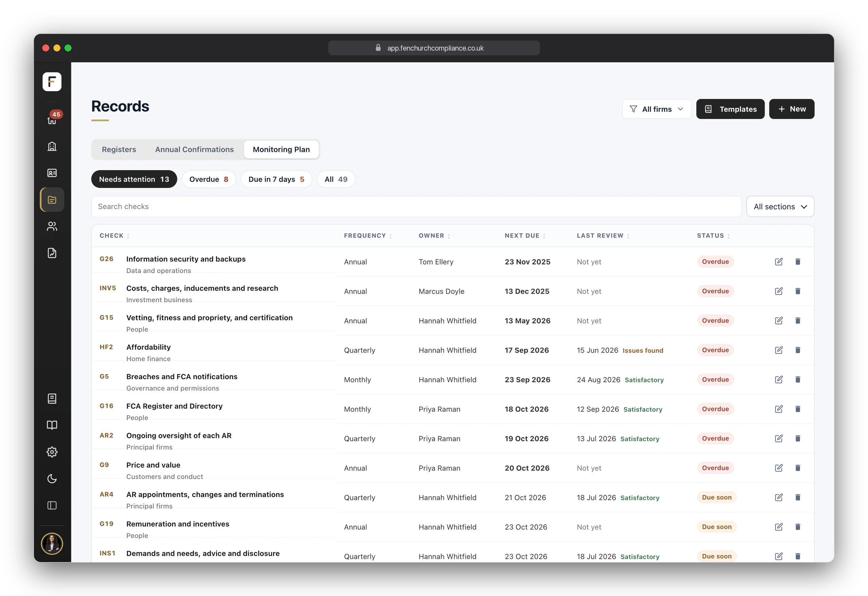Open the All firms filter dropdown
This screenshot has width=868, height=596.
click(x=656, y=109)
